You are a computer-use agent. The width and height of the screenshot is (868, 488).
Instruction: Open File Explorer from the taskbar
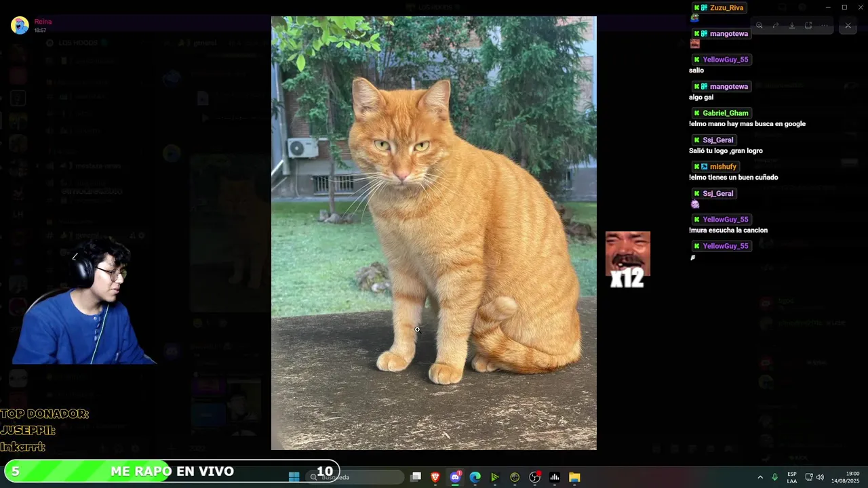[x=574, y=477]
